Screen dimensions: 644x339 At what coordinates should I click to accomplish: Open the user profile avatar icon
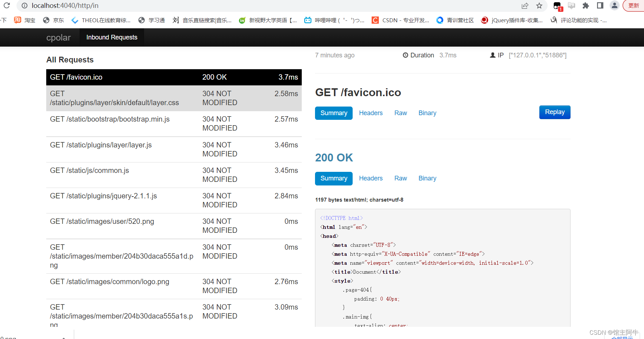click(x=614, y=5)
